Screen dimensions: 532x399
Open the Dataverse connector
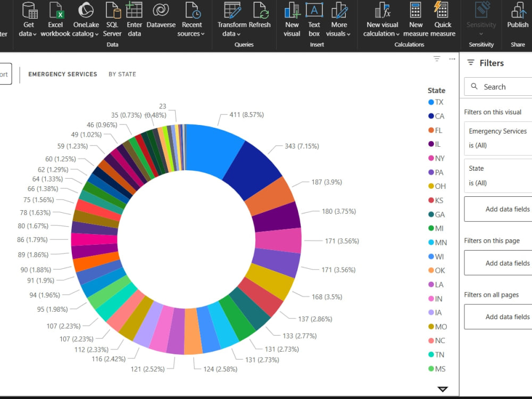(x=161, y=15)
